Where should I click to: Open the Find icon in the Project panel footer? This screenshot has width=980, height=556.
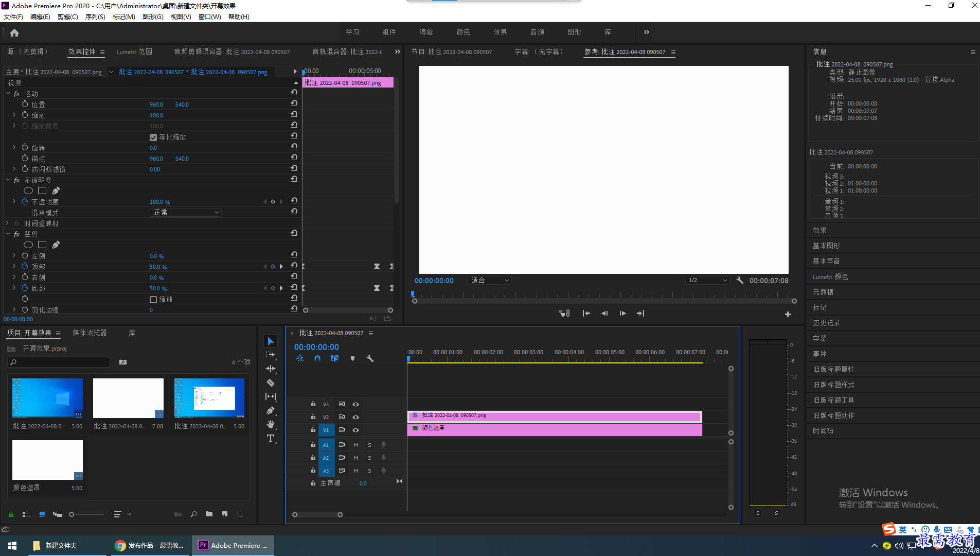(x=194, y=514)
